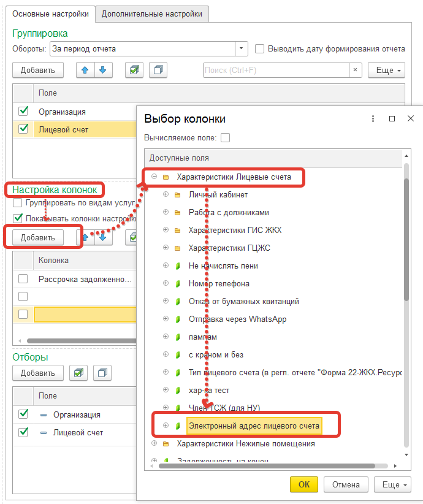Select Электронный адрес лицевого счета field
The image size is (423, 504).
(254, 426)
